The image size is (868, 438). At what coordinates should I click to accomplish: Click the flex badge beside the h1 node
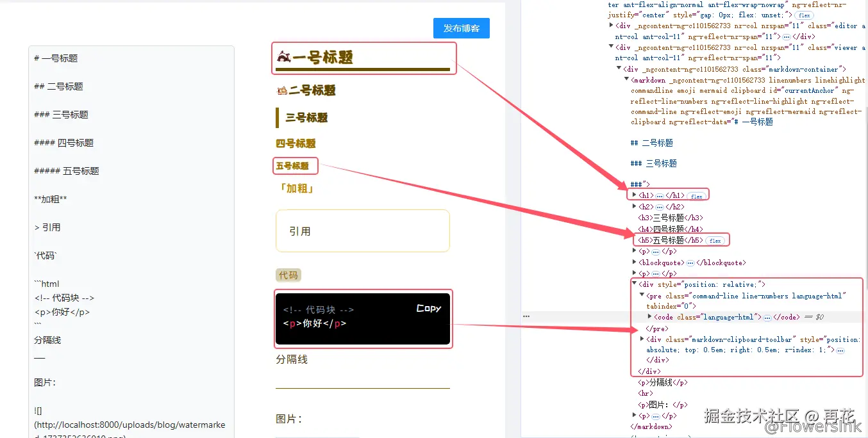click(x=696, y=196)
